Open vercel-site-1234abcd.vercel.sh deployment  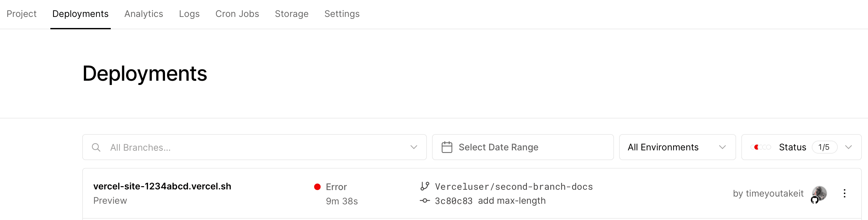click(162, 186)
